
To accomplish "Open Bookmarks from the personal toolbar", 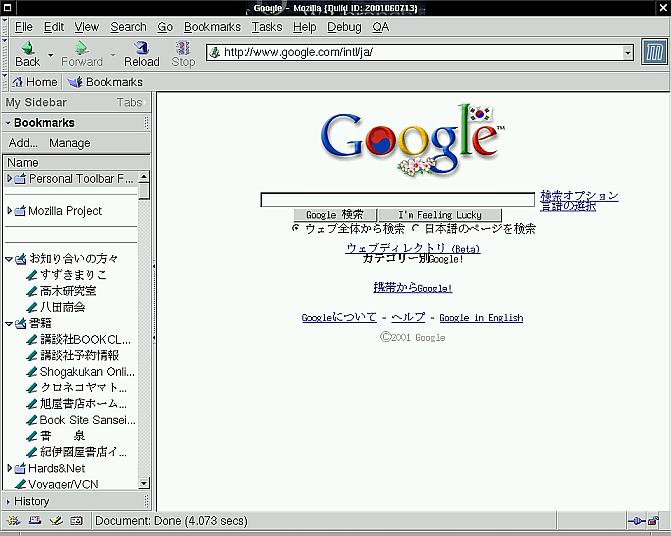I will (105, 82).
